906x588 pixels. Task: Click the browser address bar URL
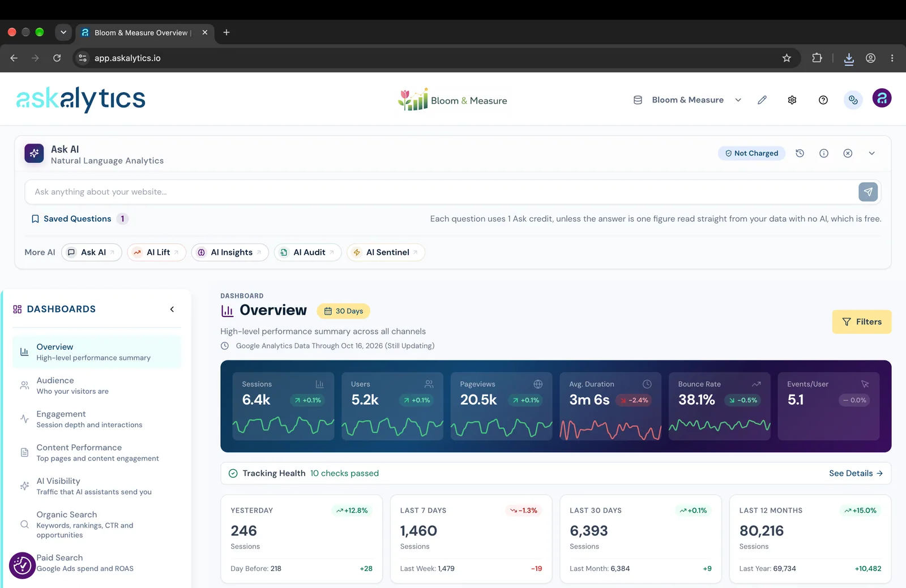[x=127, y=58]
